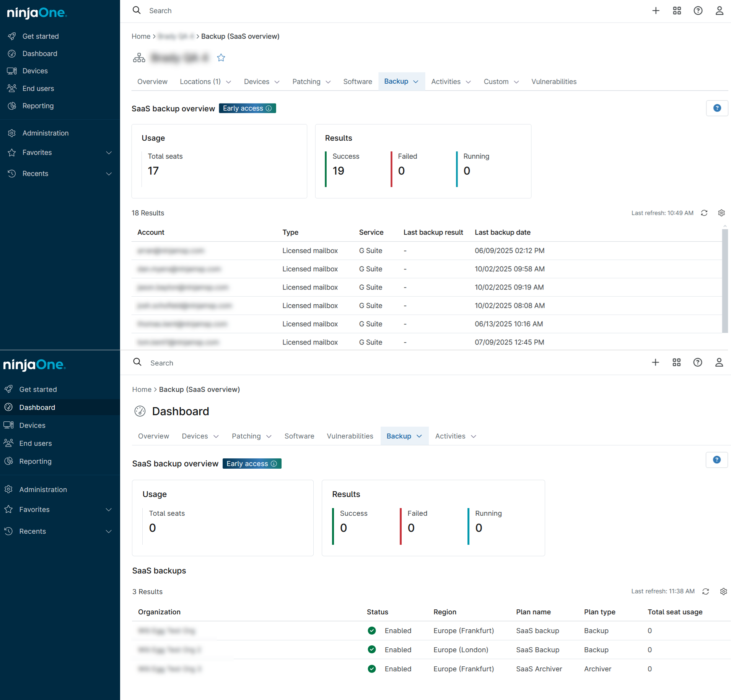
Task: Refresh the SaaS backups results list
Action: pyautogui.click(x=706, y=591)
